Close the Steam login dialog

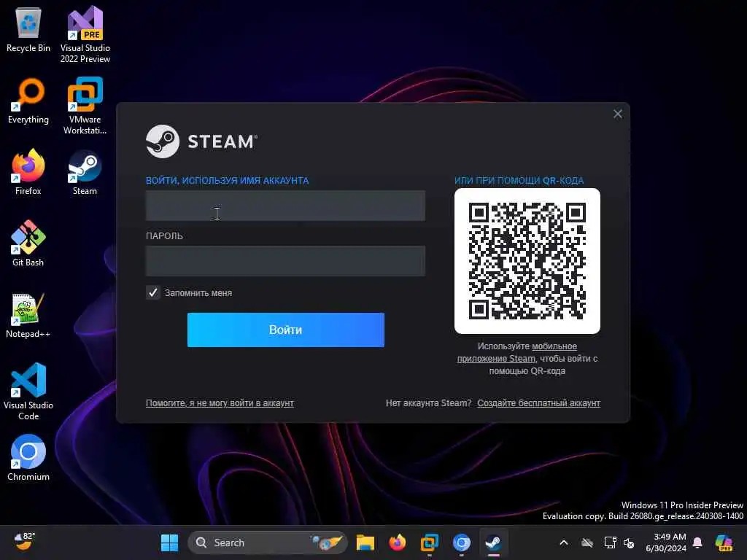point(618,114)
